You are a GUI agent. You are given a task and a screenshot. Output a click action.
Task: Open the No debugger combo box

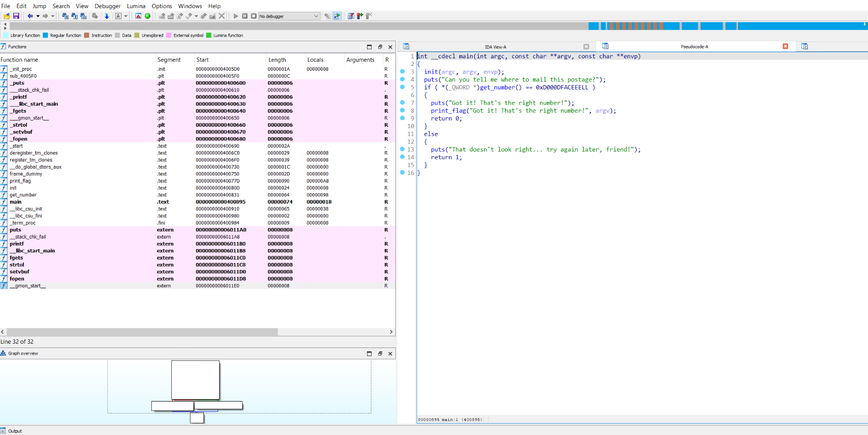coord(289,16)
